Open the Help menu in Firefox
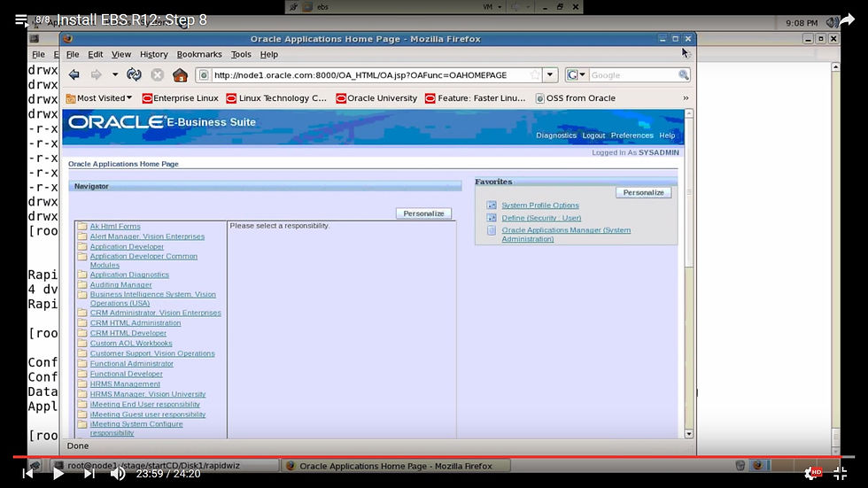Screen dimensions: 868x488 tap(269, 54)
